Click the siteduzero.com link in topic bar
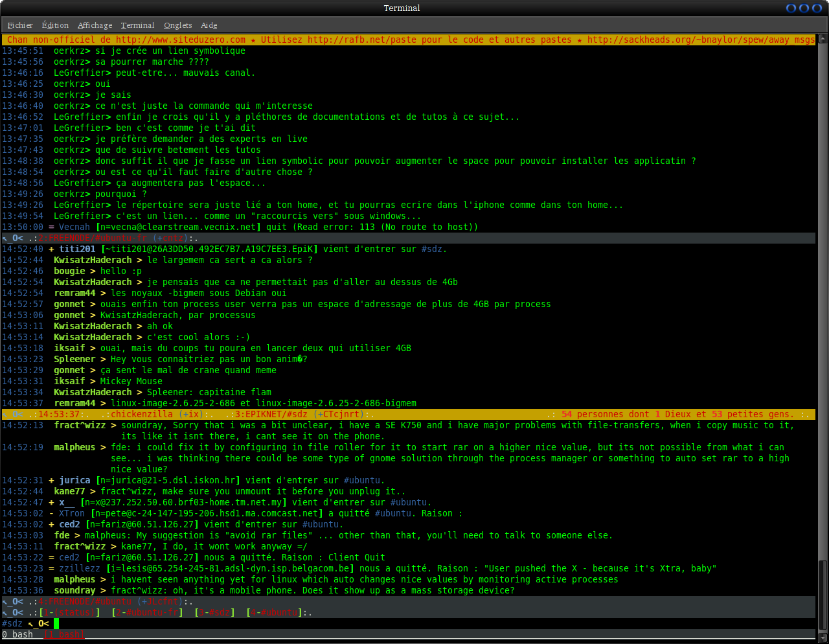This screenshot has width=829, height=644. pos(181,40)
